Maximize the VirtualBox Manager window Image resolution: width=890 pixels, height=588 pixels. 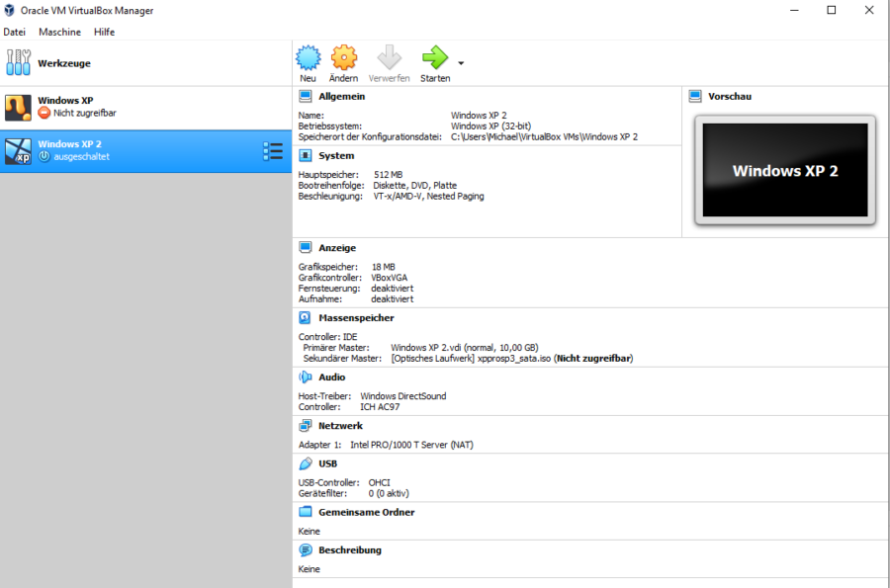pos(831,10)
